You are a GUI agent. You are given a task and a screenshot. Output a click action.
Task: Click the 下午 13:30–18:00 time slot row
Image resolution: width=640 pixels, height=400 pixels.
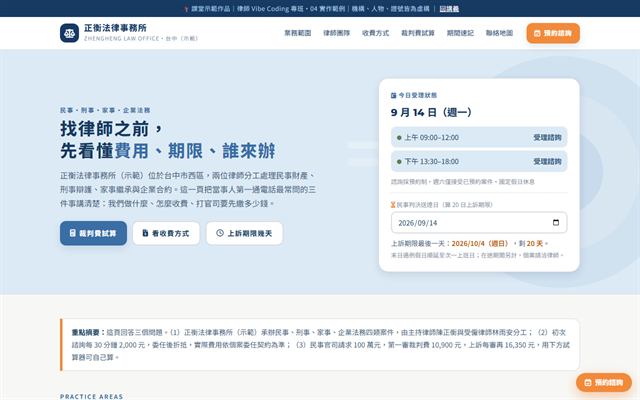pyautogui.click(x=479, y=162)
